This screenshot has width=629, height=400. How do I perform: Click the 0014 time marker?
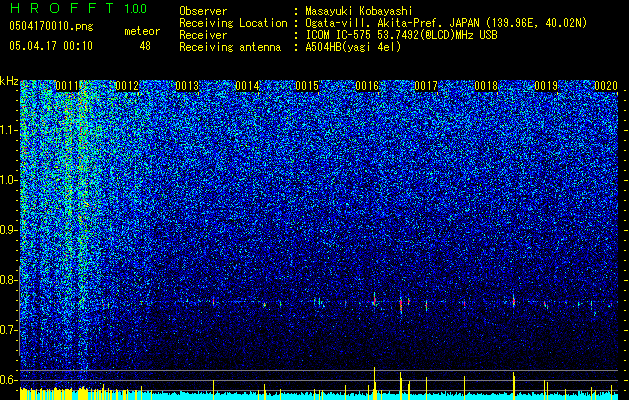(247, 86)
